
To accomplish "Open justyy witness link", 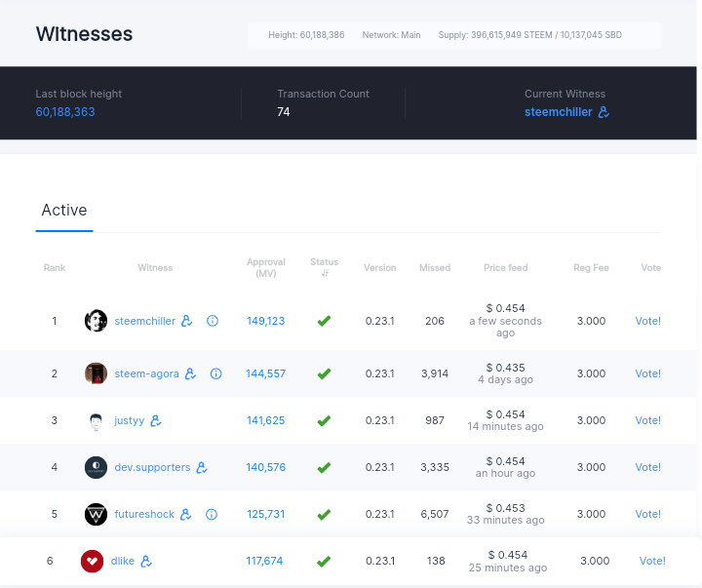I will point(130,420).
